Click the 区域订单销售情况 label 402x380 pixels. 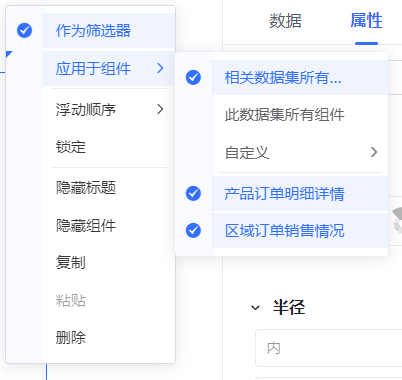[284, 231]
